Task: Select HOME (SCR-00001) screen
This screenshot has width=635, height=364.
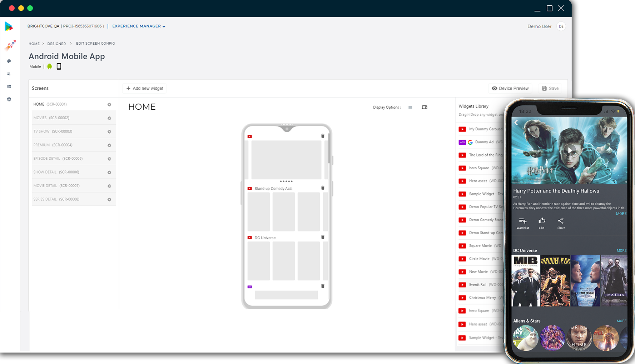Action: pos(73,104)
